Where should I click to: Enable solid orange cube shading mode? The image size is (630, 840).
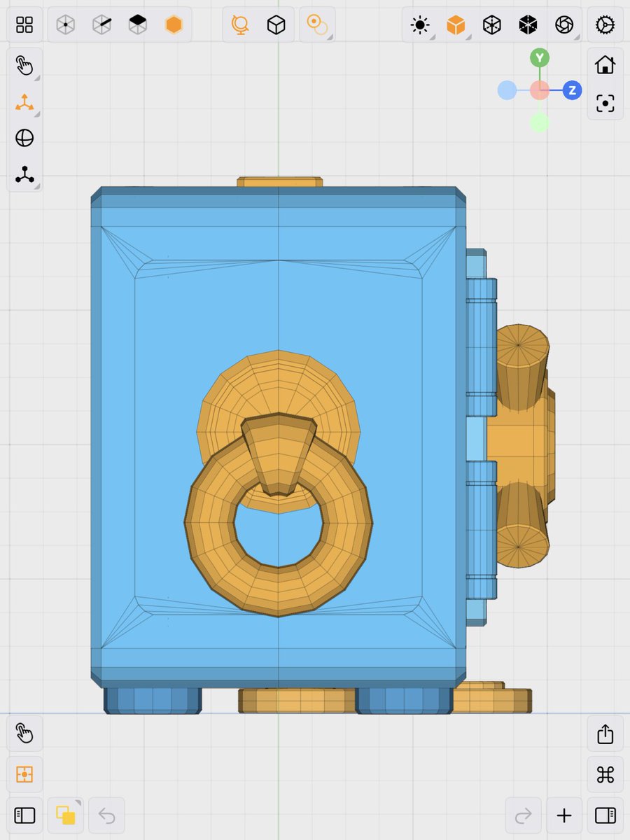(456, 25)
